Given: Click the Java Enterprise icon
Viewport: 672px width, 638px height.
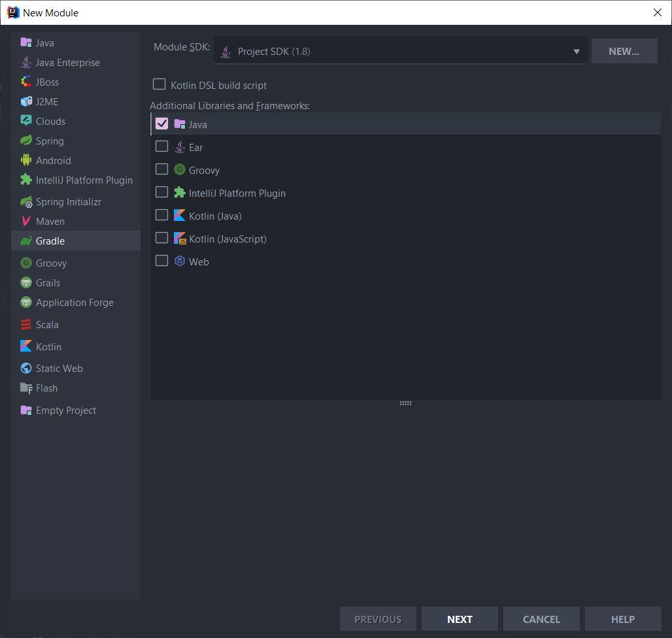Looking at the screenshot, I should 26,62.
